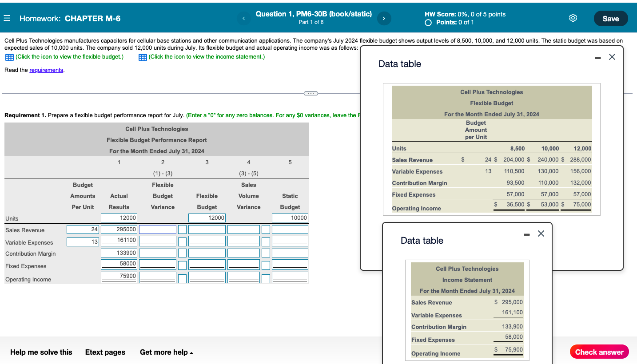Open the hamburger menu next to Homework
The height and width of the screenshot is (364, 637).
tap(7, 19)
